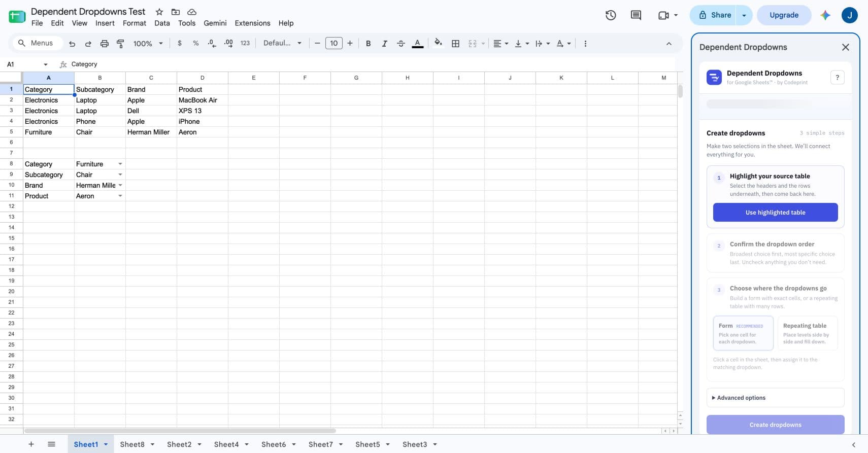Print the spreadsheet using the printer icon
This screenshot has width=868, height=453.
tap(105, 44)
